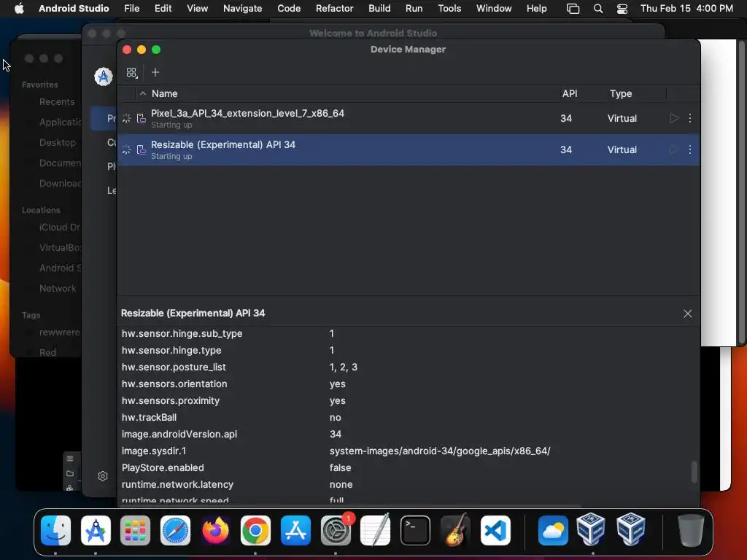Select Network in the Finder sidebar

coord(57,288)
